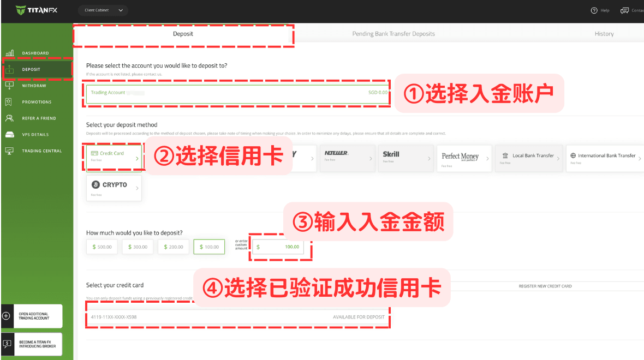Open the Client Cabinet dropdown
The height and width of the screenshot is (360, 644).
pyautogui.click(x=103, y=10)
